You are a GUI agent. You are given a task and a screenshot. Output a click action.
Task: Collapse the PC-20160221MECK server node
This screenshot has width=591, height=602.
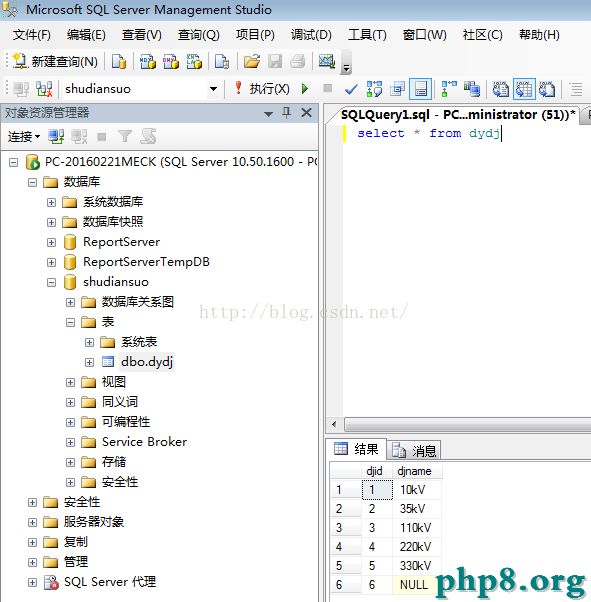pyautogui.click(x=13, y=162)
